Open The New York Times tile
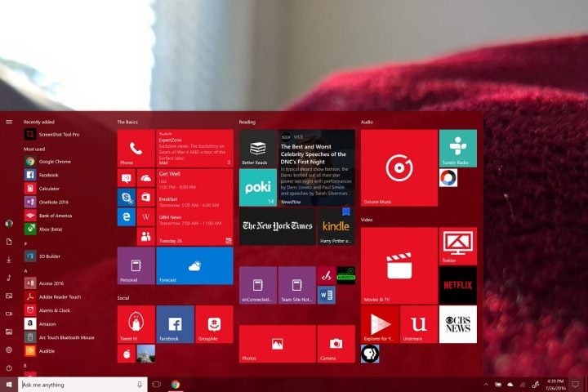 coord(278,226)
